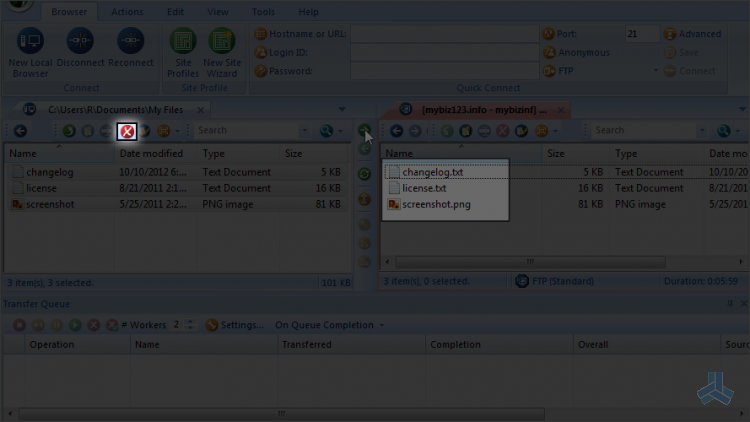The image size is (750, 422).
Task: Click the highlighted red Delete icon in local toolbar
Action: coord(127,131)
